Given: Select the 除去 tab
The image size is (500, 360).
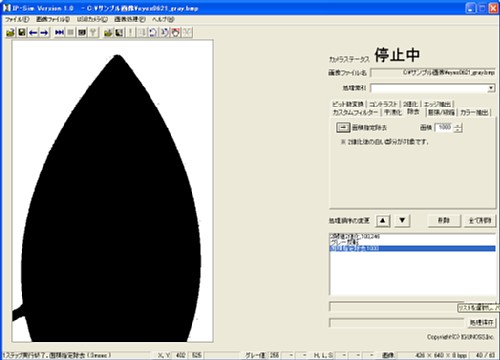Looking at the screenshot, I should pyautogui.click(x=413, y=112).
